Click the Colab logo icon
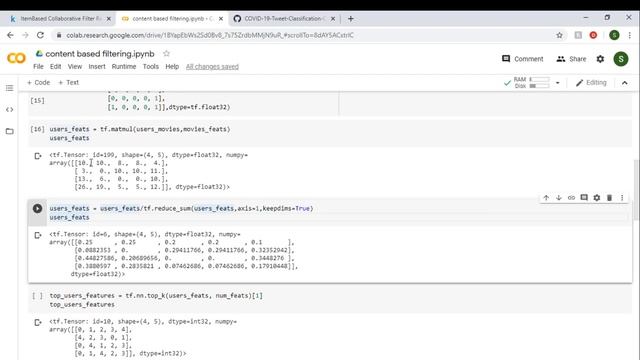Image resolution: width=640 pixels, height=360 pixels. tap(16, 58)
